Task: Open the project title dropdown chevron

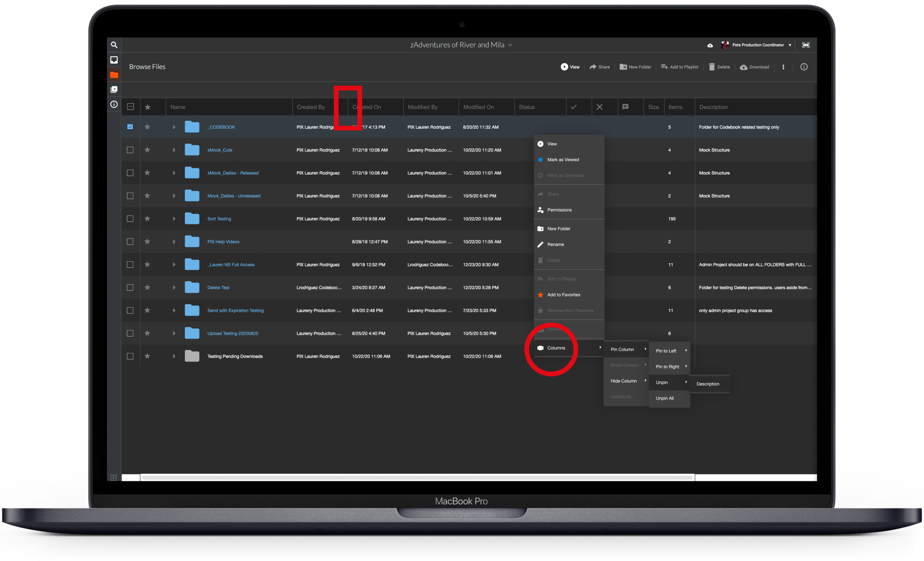Action: pos(510,45)
